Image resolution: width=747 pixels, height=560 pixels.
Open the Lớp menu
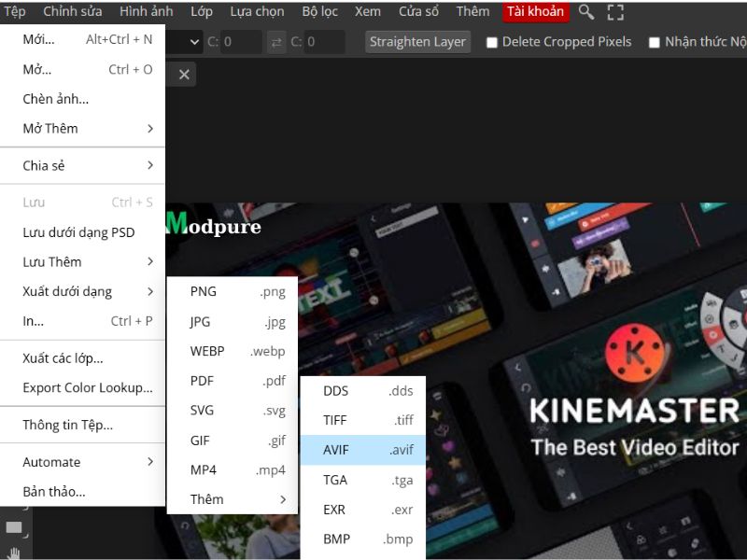pyautogui.click(x=202, y=11)
